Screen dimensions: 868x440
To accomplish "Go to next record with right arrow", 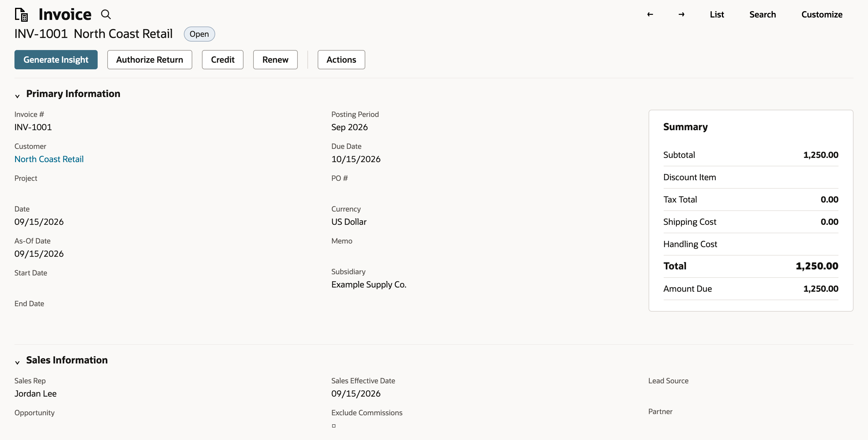I will click(x=681, y=14).
